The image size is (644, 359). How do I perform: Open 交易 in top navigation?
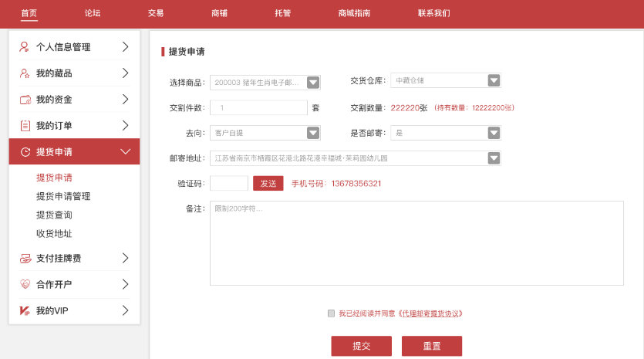point(156,13)
